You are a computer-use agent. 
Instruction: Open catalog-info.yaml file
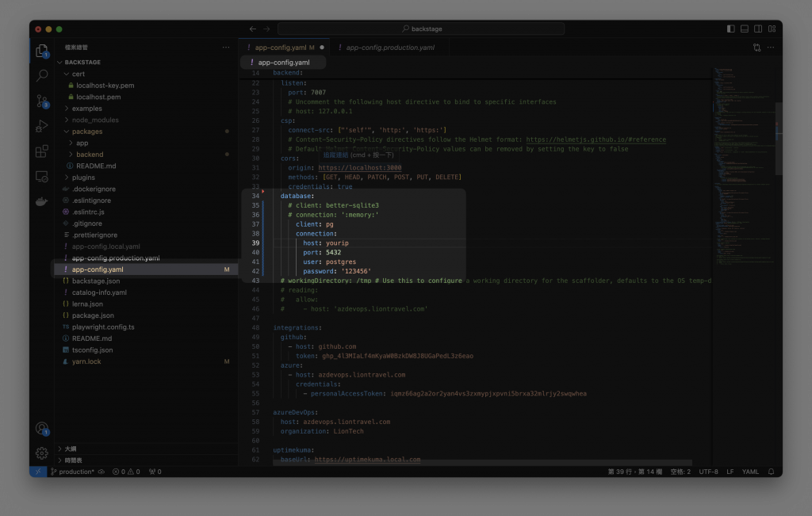click(x=99, y=292)
